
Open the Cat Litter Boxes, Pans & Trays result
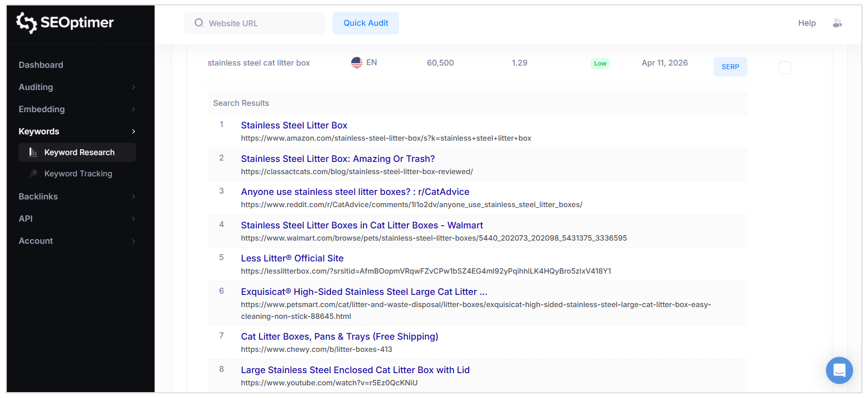tap(340, 336)
